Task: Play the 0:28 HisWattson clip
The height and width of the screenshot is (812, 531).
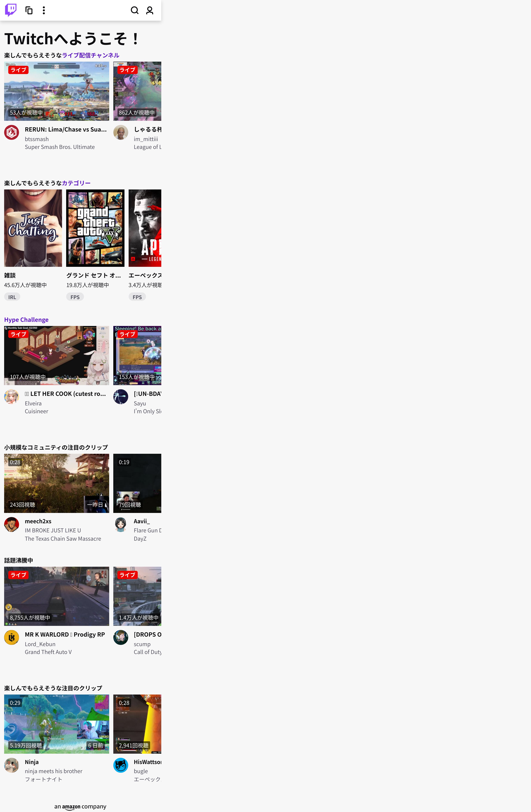Action: 137,724
